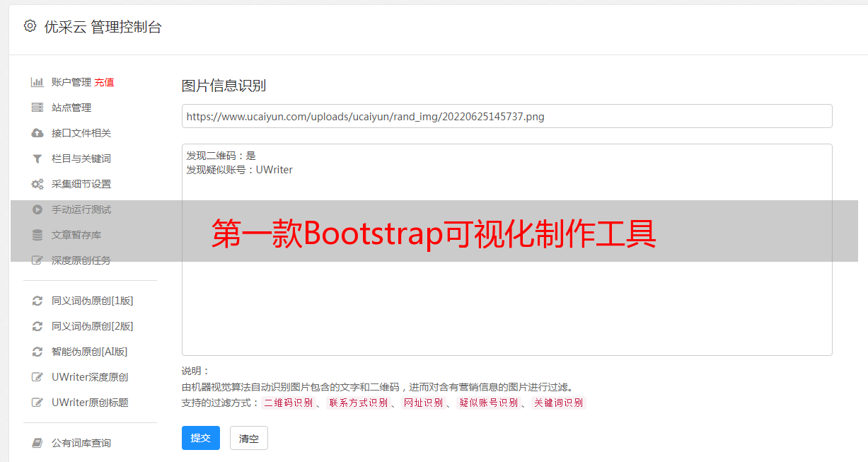Screen dimensions: 868x462
Task: Click inside the recognition result text area
Action: (507, 250)
